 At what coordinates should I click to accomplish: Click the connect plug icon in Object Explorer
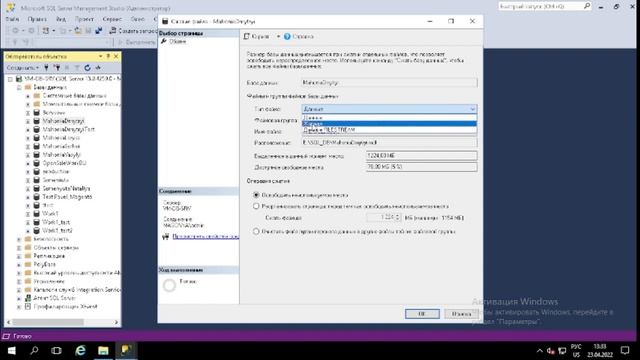coord(46,68)
